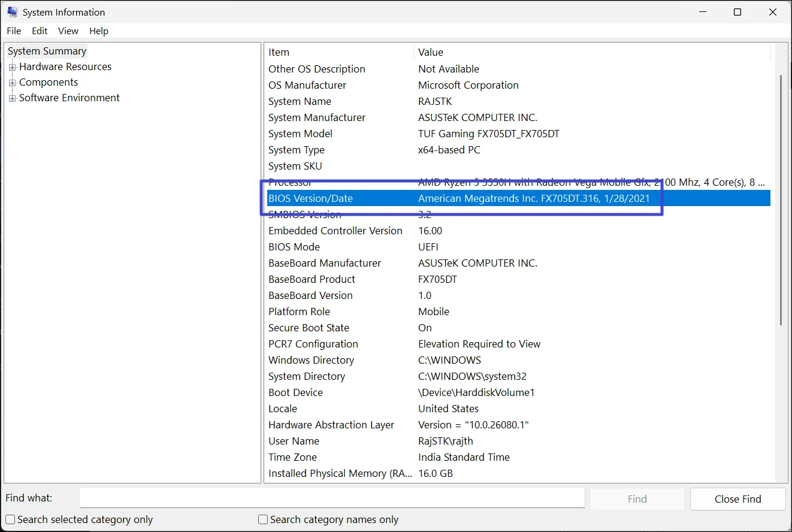Viewport: 792px width, 532px height.
Task: Click the 'Find what' text field
Action: click(x=332, y=498)
